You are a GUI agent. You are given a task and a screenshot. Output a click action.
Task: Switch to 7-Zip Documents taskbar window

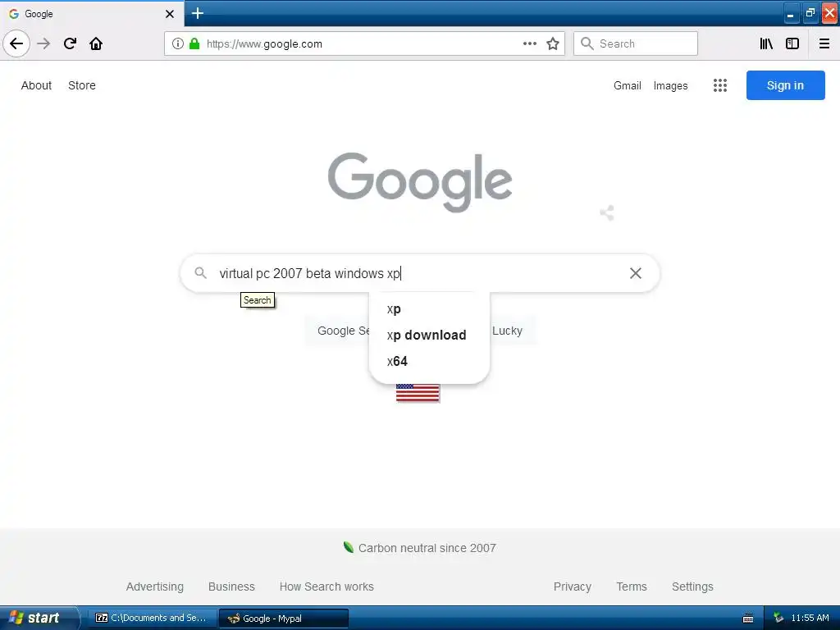point(153,618)
